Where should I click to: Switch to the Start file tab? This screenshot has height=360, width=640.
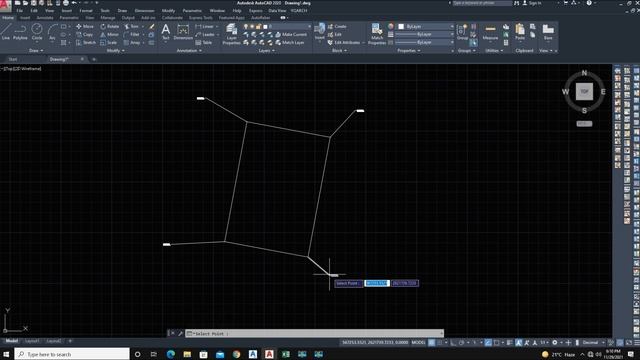pos(13,60)
